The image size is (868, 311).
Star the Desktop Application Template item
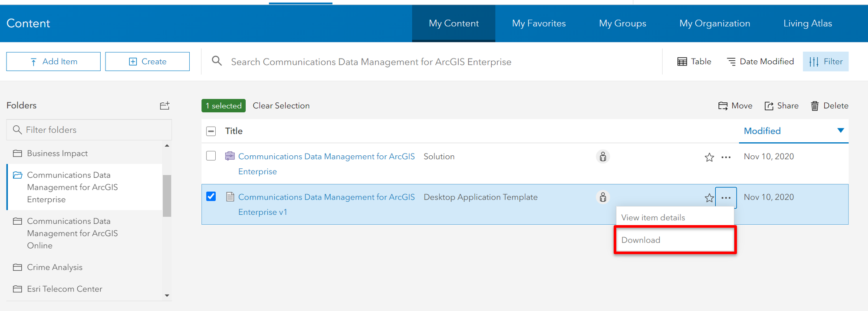[x=709, y=198]
